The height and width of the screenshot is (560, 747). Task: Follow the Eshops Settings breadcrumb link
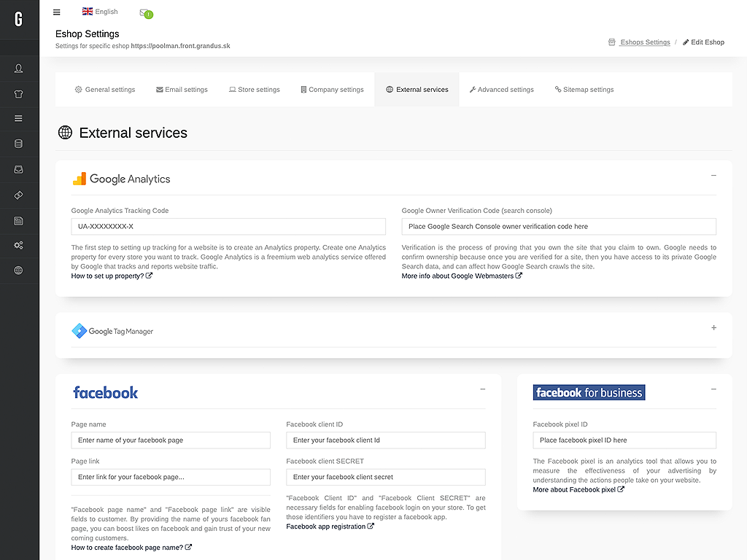pyautogui.click(x=645, y=42)
